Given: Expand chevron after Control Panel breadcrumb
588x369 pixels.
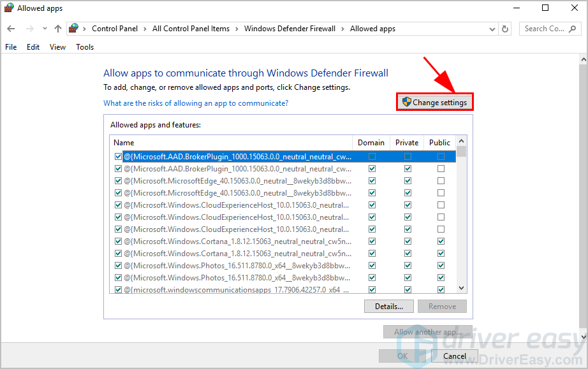Looking at the screenshot, I should click(146, 29).
